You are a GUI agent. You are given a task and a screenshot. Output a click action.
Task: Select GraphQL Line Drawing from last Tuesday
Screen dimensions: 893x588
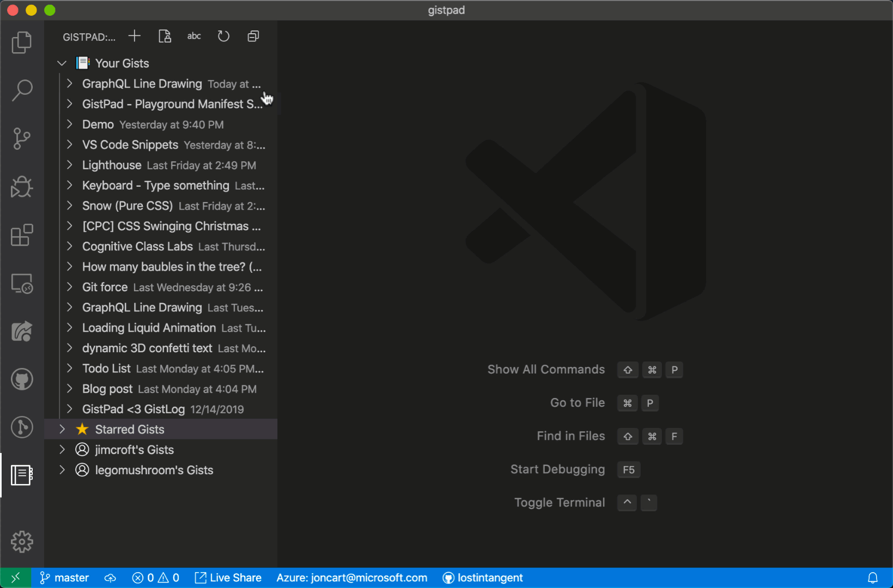pos(161,308)
